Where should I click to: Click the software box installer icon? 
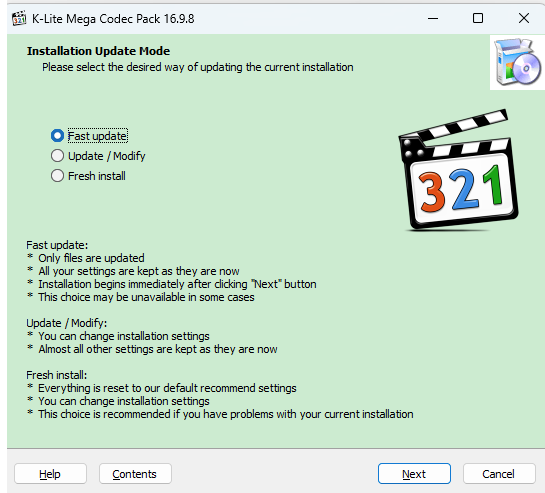(x=517, y=62)
